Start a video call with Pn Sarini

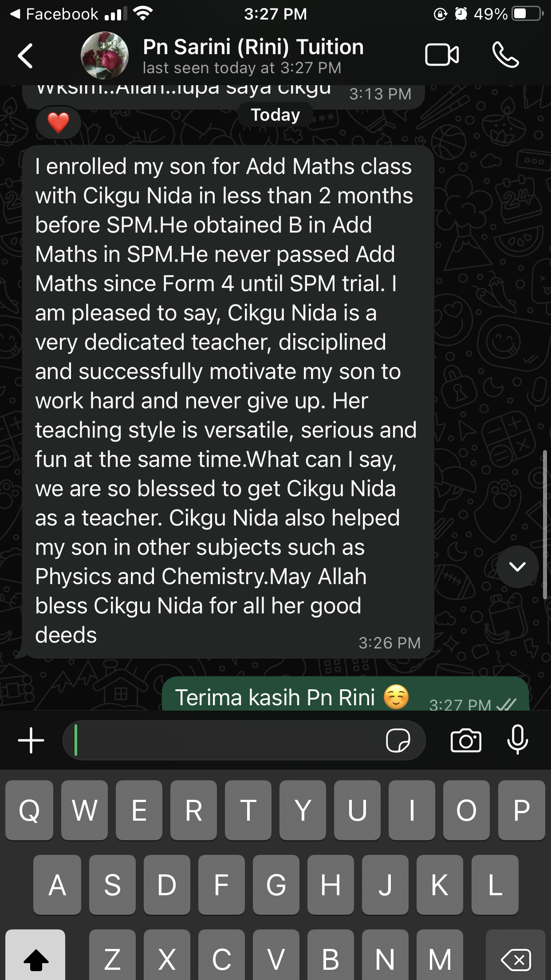click(442, 55)
